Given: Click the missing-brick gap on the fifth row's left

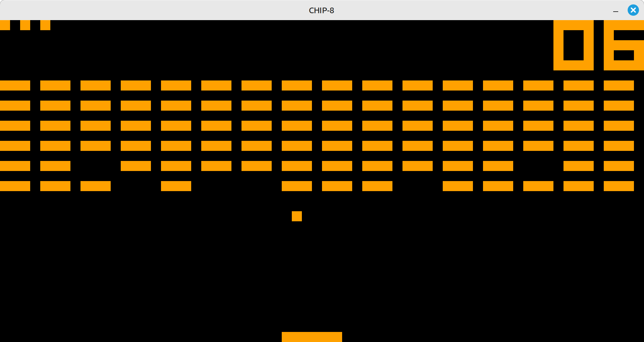Looking at the screenshot, I should [96, 166].
